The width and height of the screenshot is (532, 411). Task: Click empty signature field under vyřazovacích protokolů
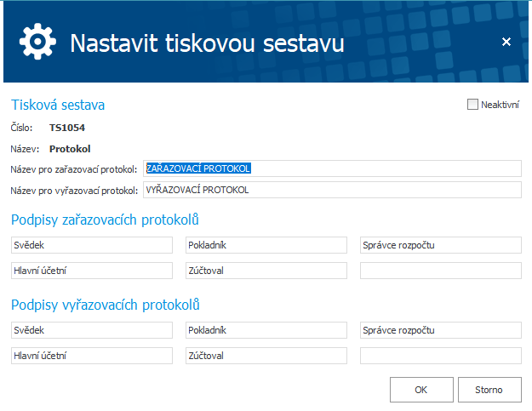441,356
